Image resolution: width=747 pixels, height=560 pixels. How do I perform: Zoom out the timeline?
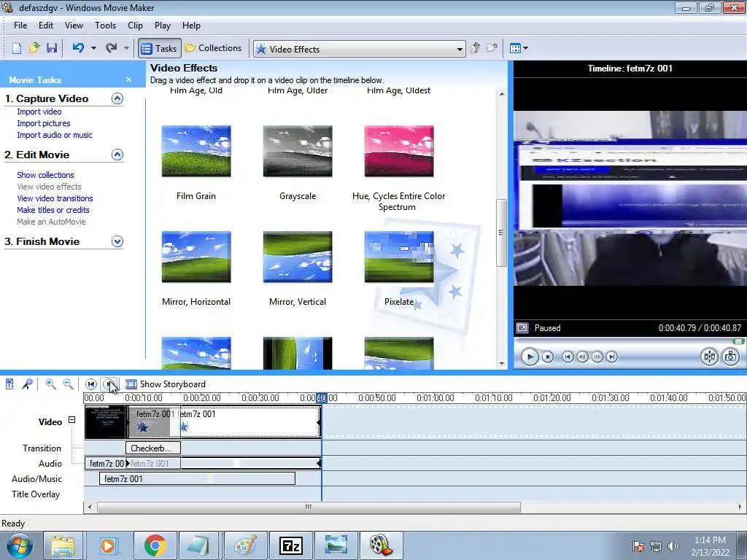click(x=68, y=384)
